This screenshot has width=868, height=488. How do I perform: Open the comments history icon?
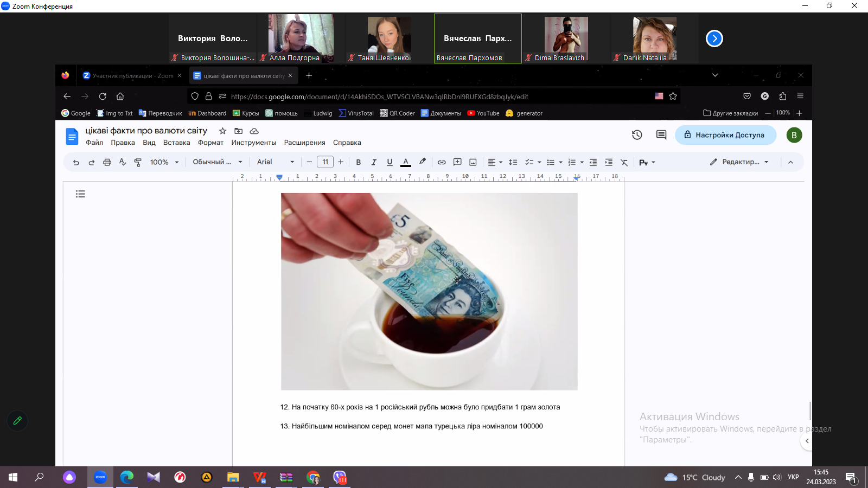(x=661, y=135)
